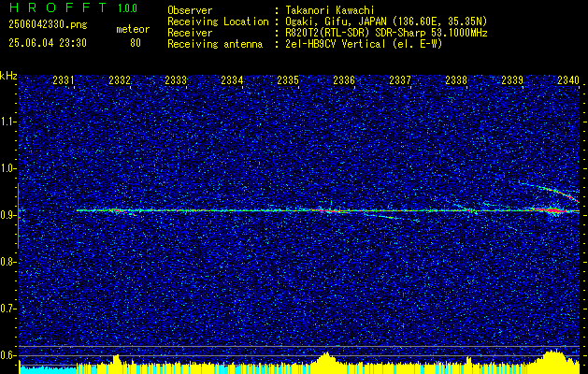
Task: Click the 2340 time marker
Action: point(568,79)
